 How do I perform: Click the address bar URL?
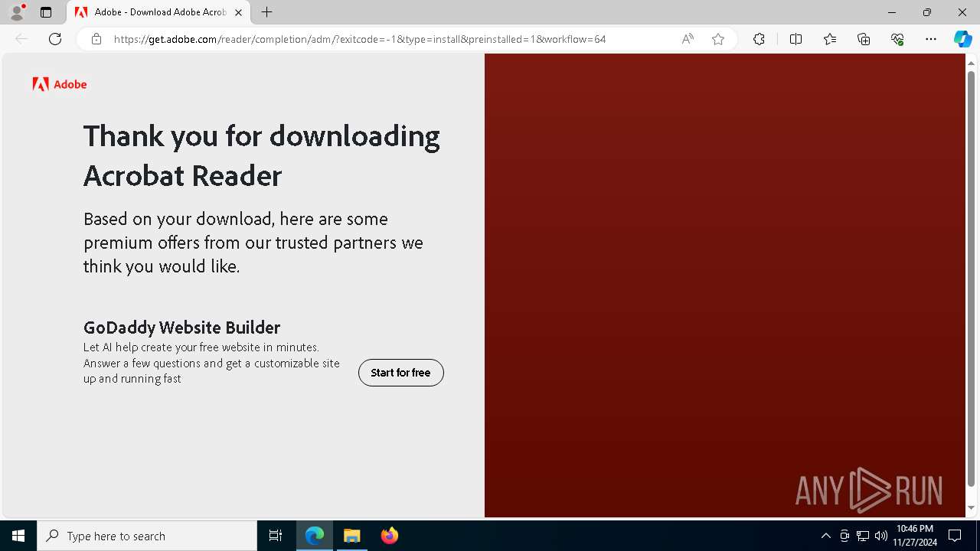point(360,39)
